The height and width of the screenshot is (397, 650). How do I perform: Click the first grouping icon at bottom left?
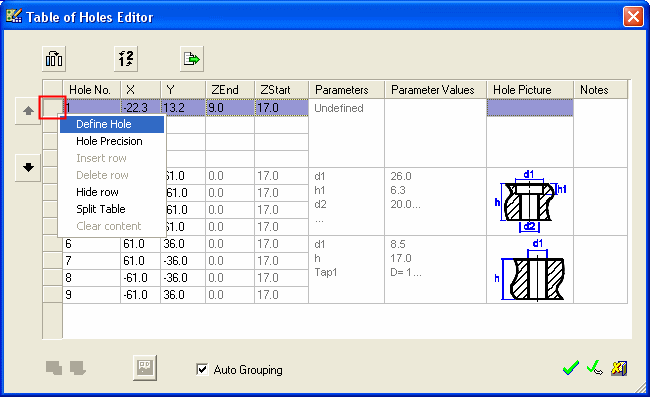pyautogui.click(x=54, y=368)
